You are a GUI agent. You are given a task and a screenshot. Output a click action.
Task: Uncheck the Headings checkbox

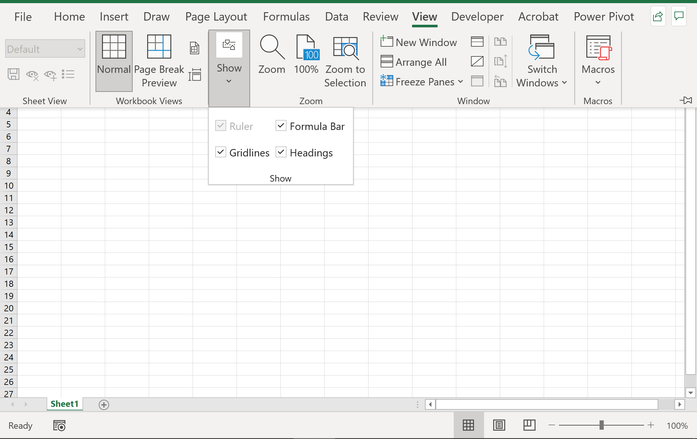point(280,152)
